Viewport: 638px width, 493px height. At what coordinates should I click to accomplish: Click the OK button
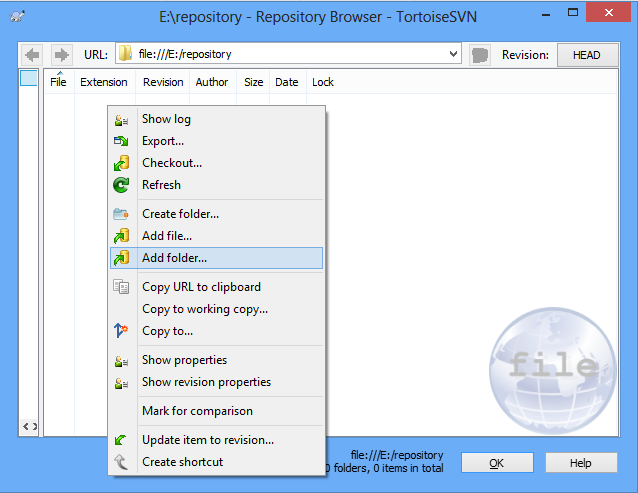click(x=497, y=463)
